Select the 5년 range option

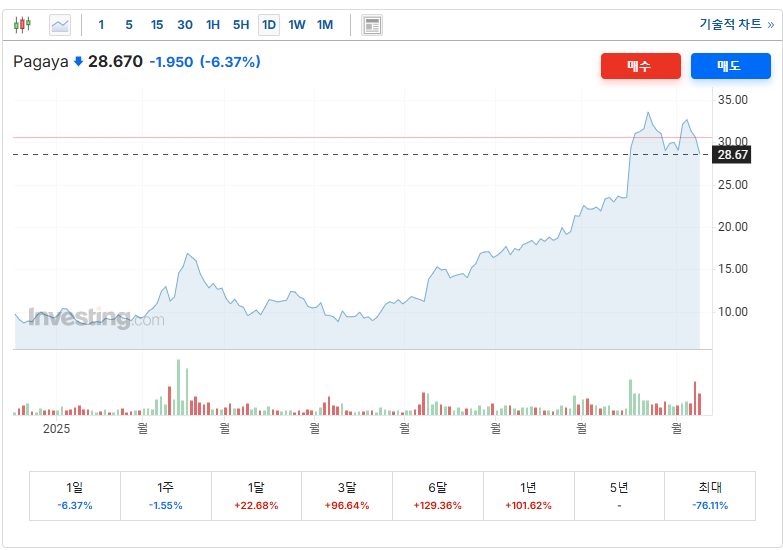click(x=619, y=496)
